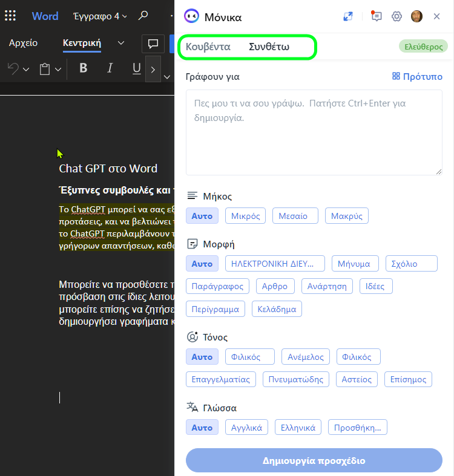Select the Κεντρική ribbon tab

(x=82, y=43)
